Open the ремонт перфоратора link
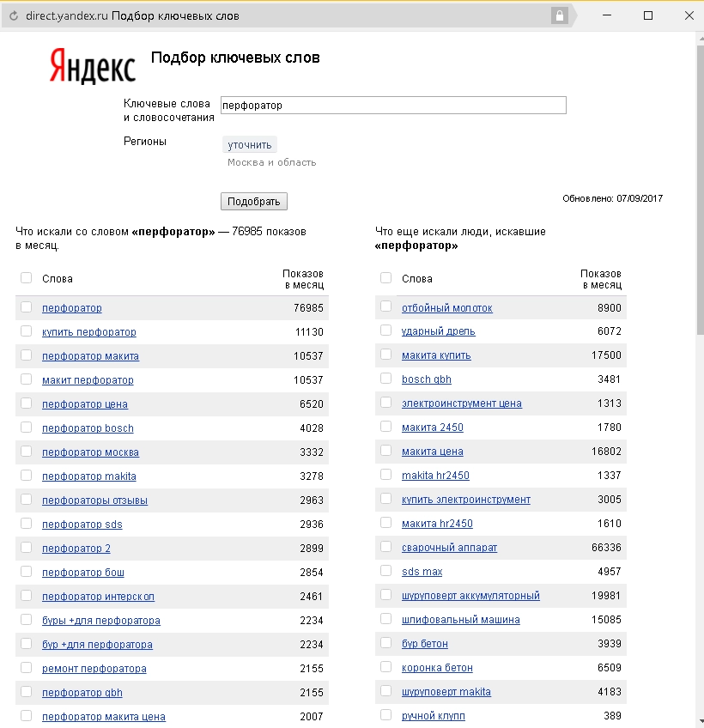 [x=94, y=669]
